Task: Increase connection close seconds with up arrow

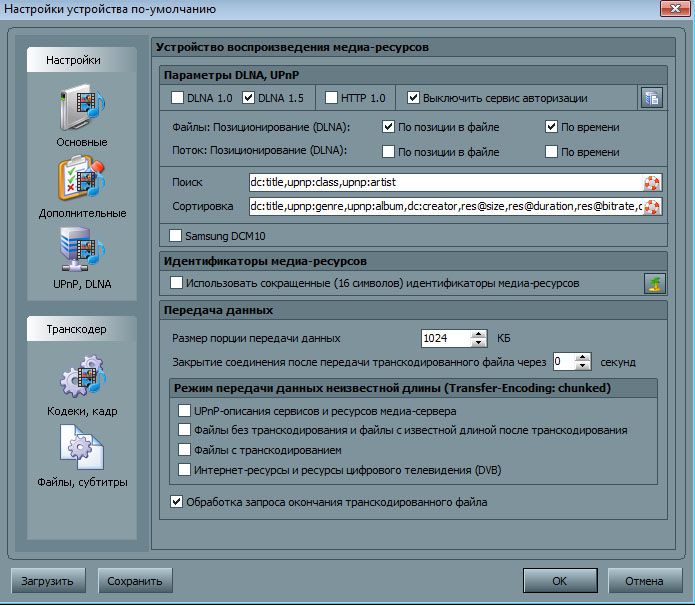Action: [x=584, y=355]
